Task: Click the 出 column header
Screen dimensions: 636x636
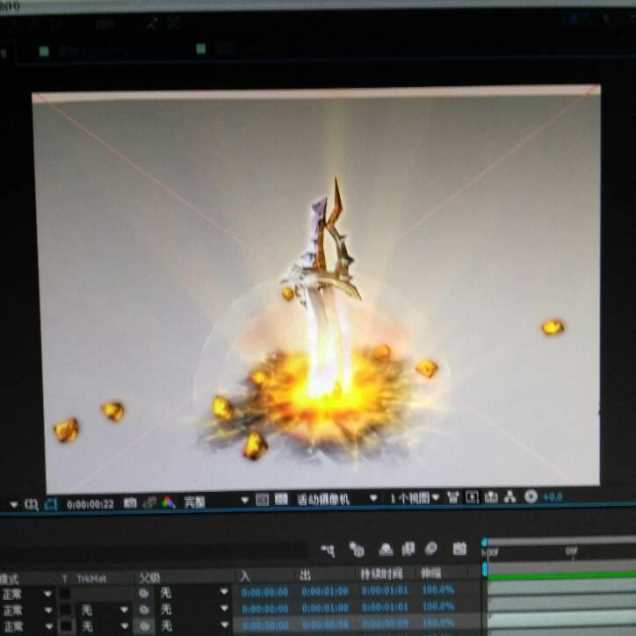Action: [305, 575]
